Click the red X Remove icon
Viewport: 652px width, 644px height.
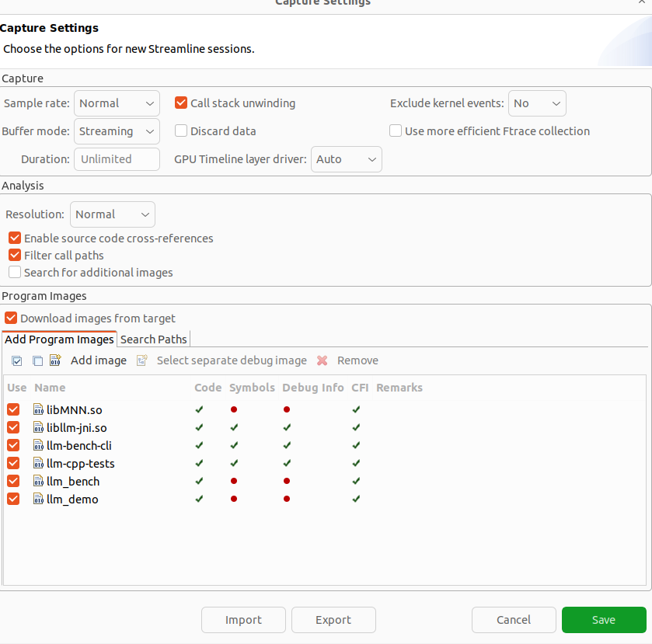pyautogui.click(x=323, y=360)
